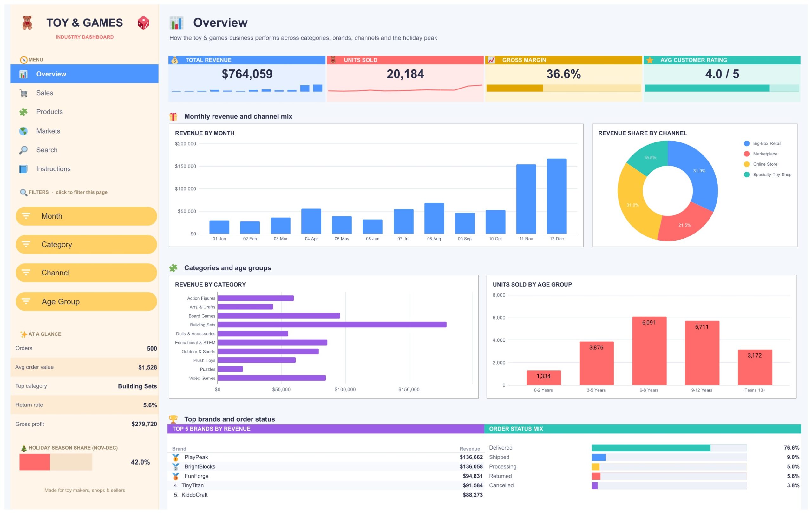Open the Month filter
Screen dimensions: 812x514
tap(86, 216)
